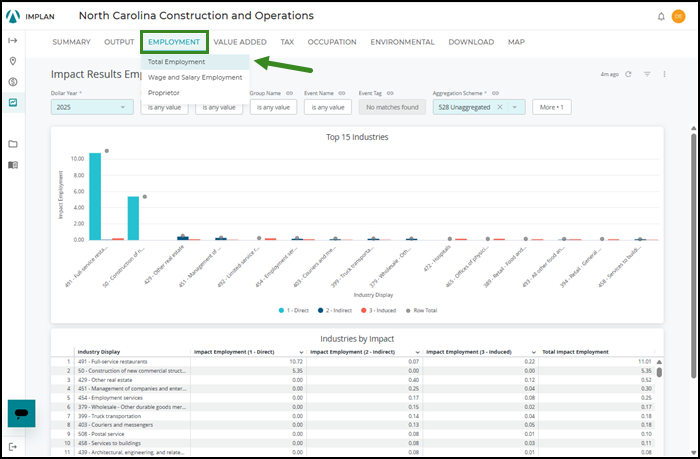Select the 508 - Postal service row

353,434
